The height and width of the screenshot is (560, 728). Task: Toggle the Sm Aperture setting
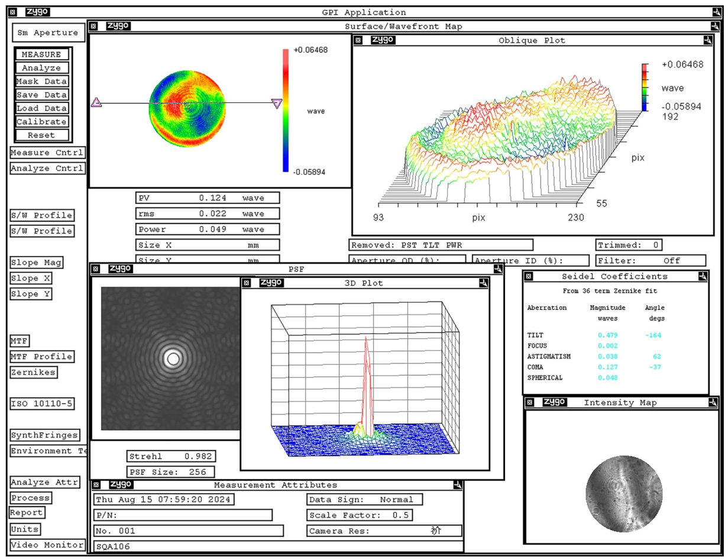coord(48,33)
